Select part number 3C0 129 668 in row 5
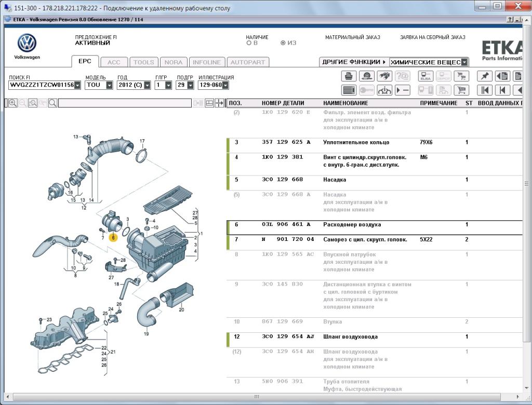Image resolution: width=532 pixels, height=405 pixels. pyautogui.click(x=282, y=180)
